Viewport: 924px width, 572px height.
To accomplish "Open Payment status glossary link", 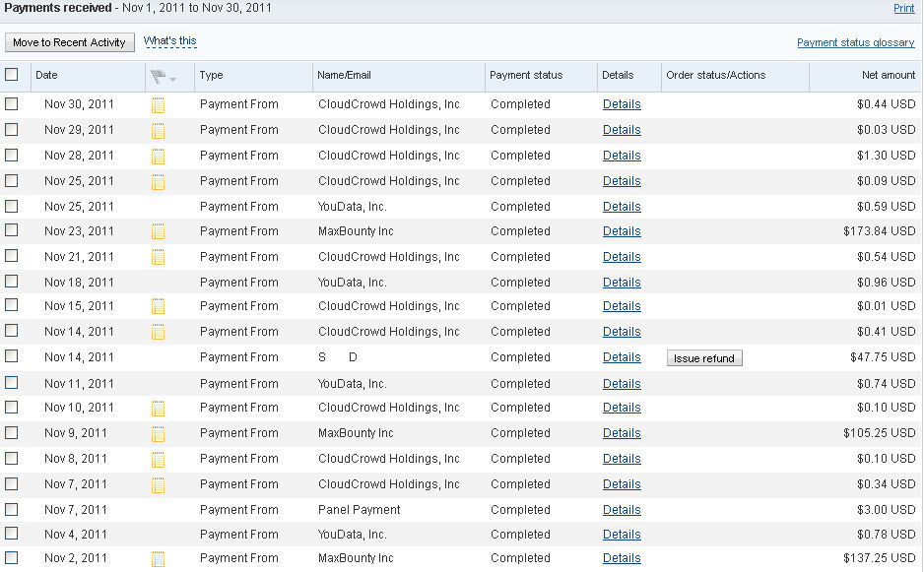I will tap(856, 42).
